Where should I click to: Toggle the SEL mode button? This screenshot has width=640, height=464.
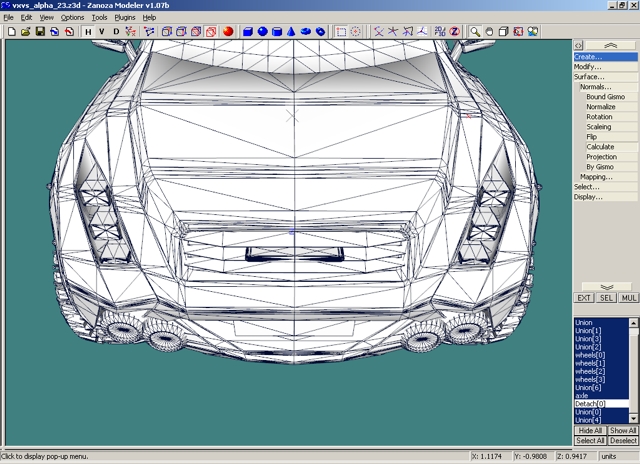[607, 298]
